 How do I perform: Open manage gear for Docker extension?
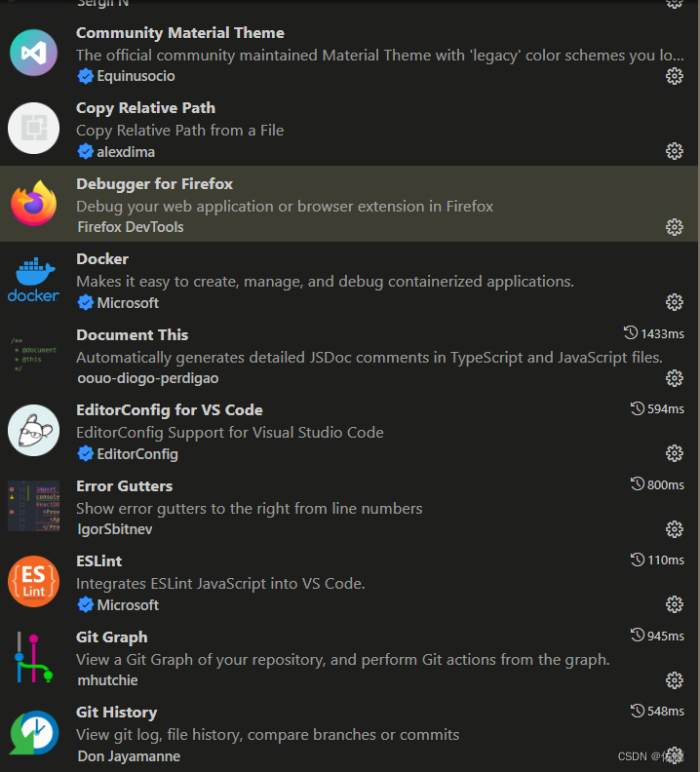pos(674,302)
